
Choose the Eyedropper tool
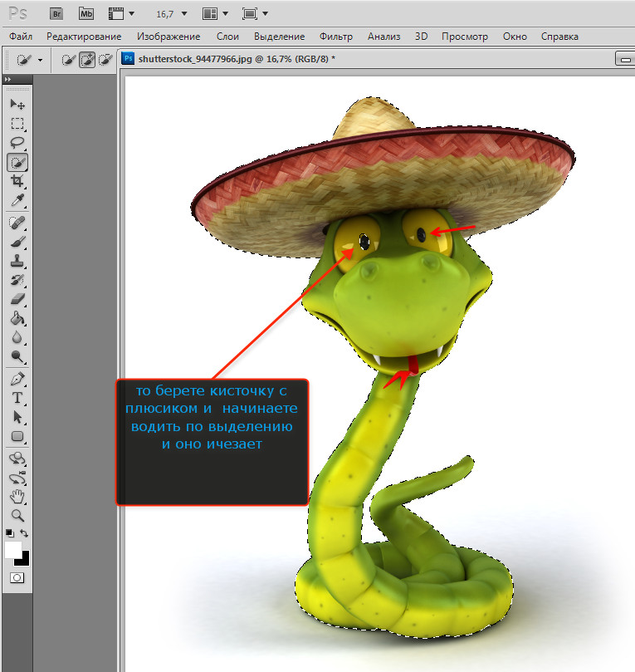(17, 202)
